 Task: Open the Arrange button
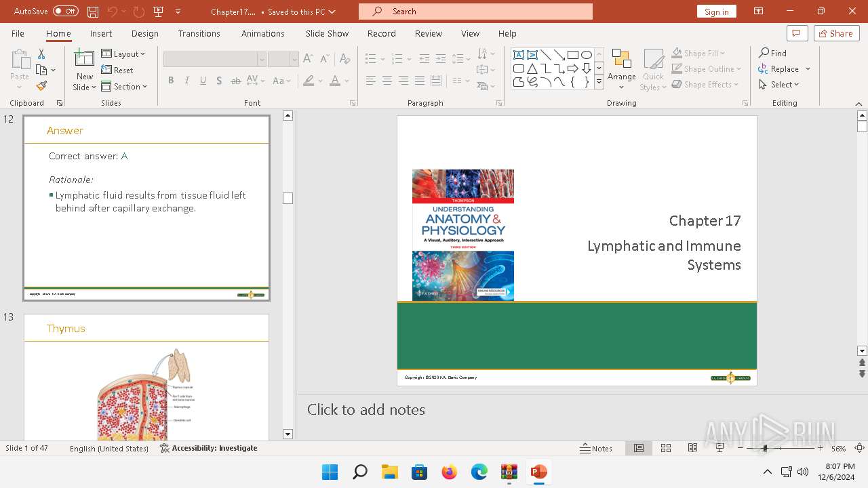pos(621,70)
